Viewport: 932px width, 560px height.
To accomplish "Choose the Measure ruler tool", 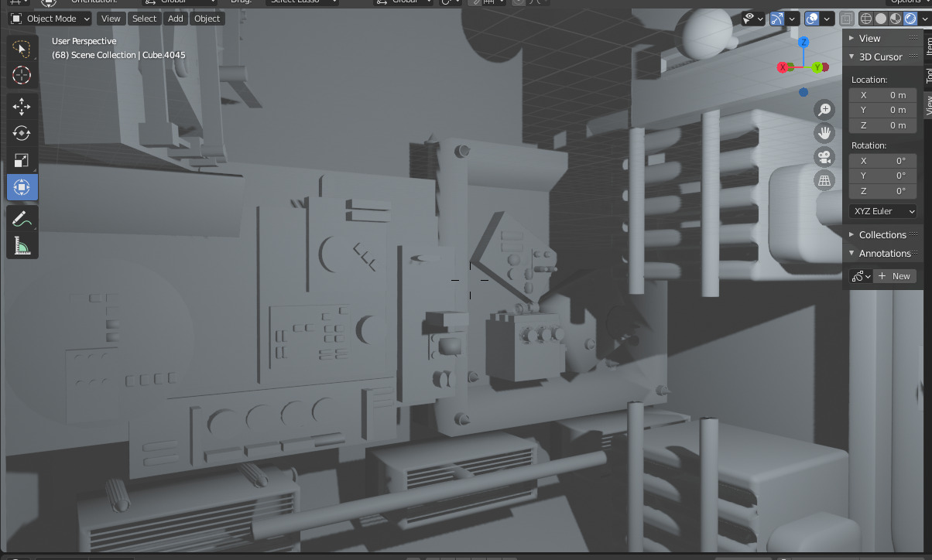I will pos(22,246).
